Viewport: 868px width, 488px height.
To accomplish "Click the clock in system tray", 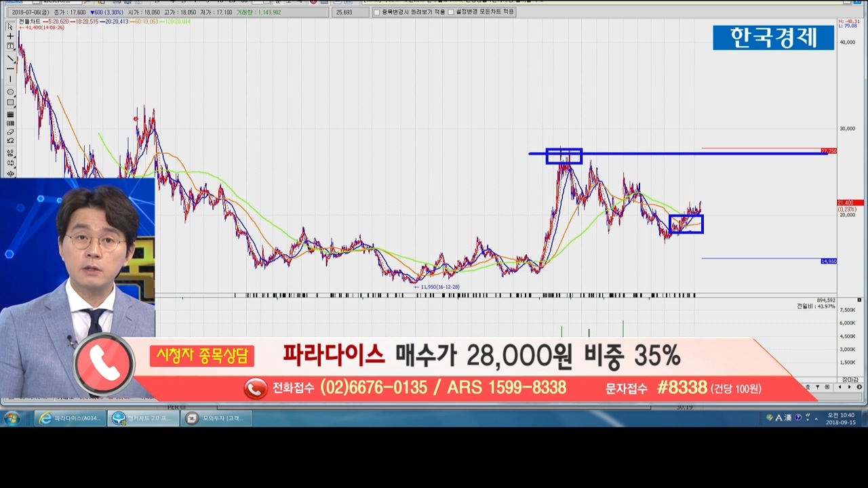I will pyautogui.click(x=841, y=418).
